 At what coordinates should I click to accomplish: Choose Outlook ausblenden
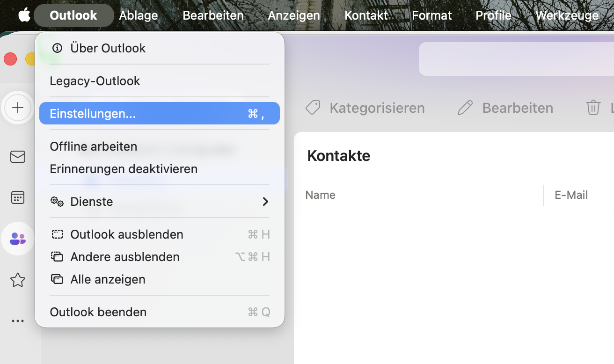[x=126, y=234]
